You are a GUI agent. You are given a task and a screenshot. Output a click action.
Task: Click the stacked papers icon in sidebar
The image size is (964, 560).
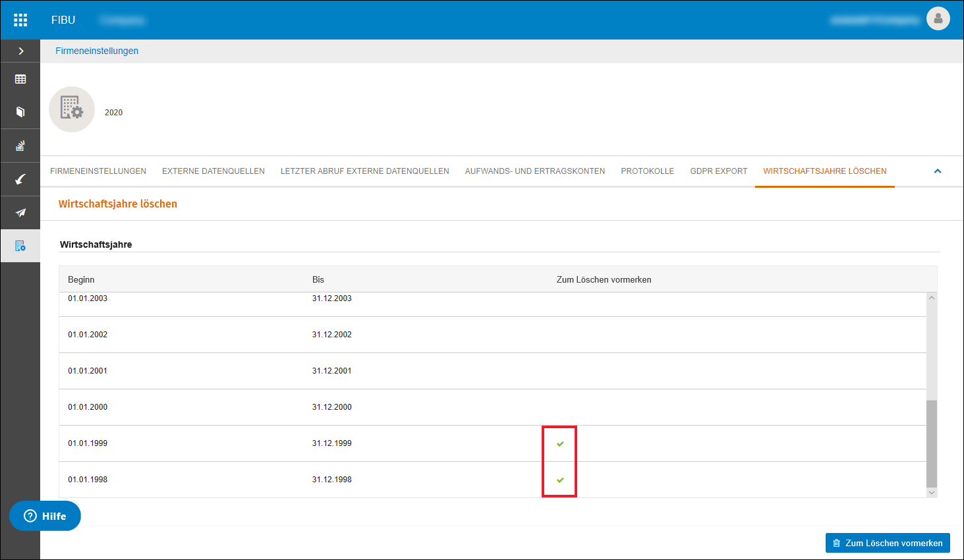20,146
